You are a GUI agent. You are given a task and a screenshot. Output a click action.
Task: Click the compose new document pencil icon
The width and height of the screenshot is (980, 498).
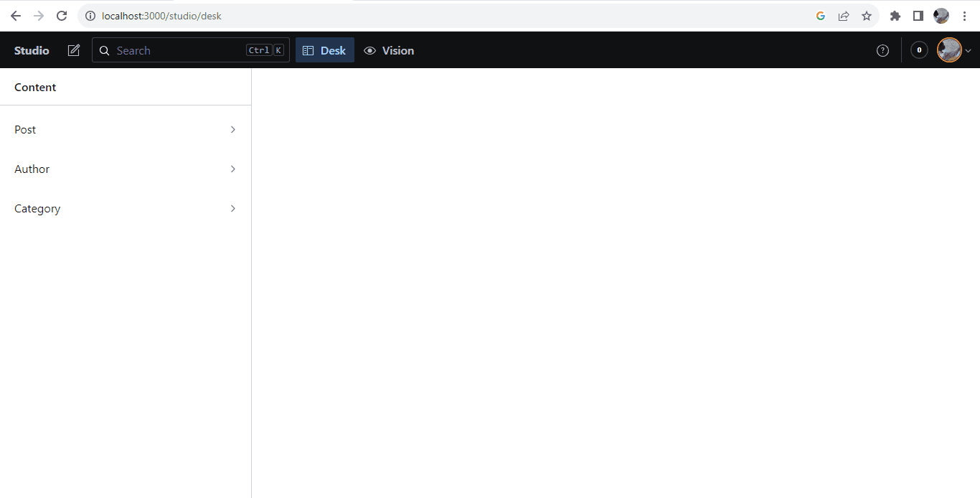coord(74,50)
